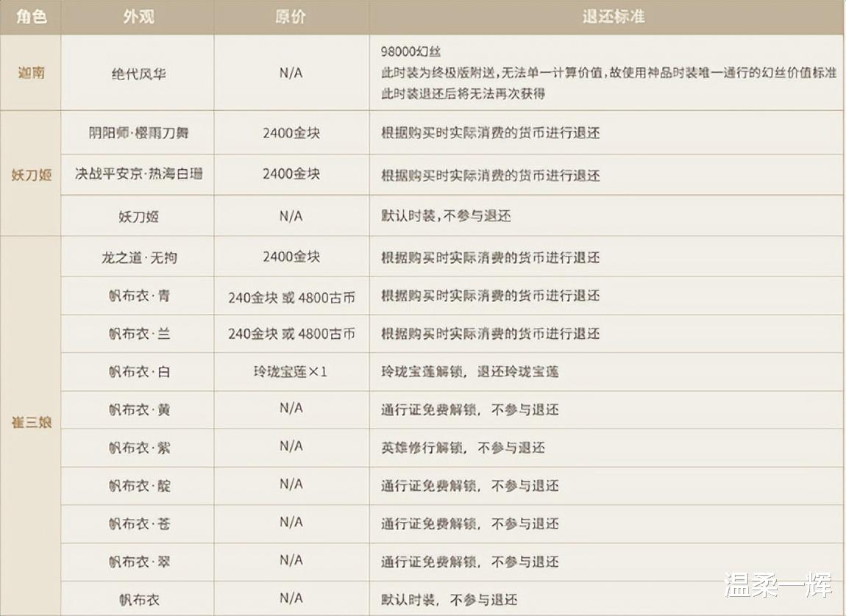Click the 外观 column header
This screenshot has height=616, width=846.
tap(138, 17)
